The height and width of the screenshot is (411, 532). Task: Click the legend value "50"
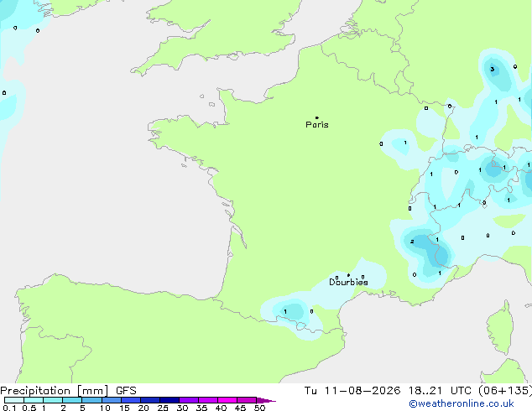[259, 408]
